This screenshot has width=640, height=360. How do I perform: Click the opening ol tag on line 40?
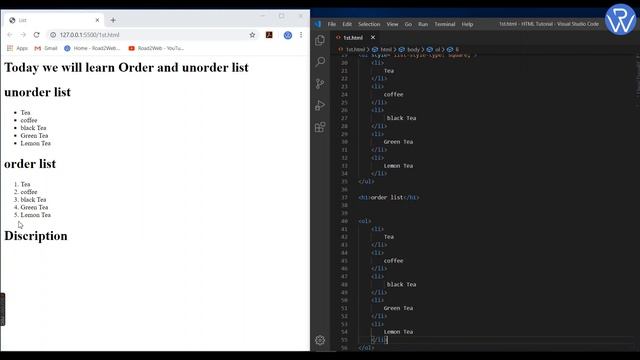click(365, 221)
